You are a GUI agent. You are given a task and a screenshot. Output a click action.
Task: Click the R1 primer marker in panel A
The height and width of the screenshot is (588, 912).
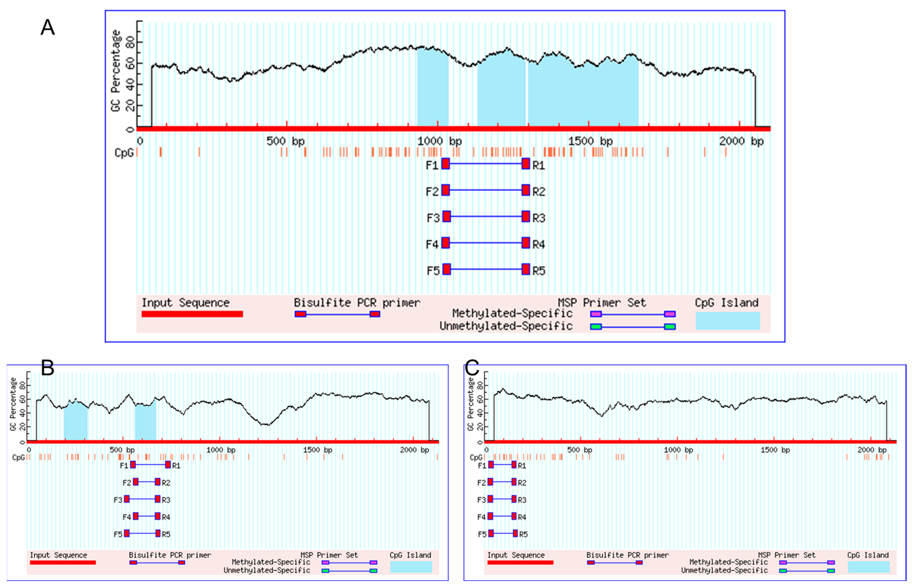point(526,164)
